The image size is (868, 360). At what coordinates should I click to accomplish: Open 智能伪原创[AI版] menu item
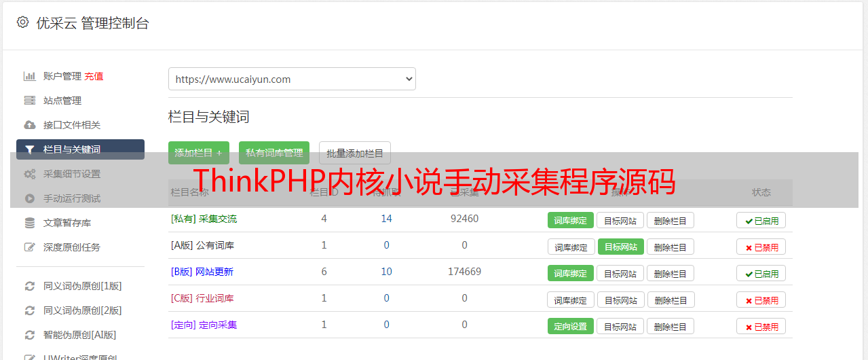(x=80, y=335)
